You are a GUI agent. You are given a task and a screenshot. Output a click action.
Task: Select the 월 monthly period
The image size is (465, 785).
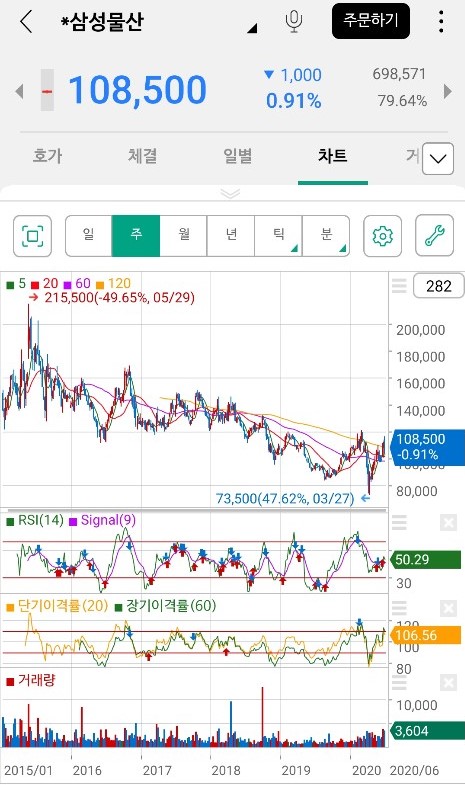coord(183,236)
